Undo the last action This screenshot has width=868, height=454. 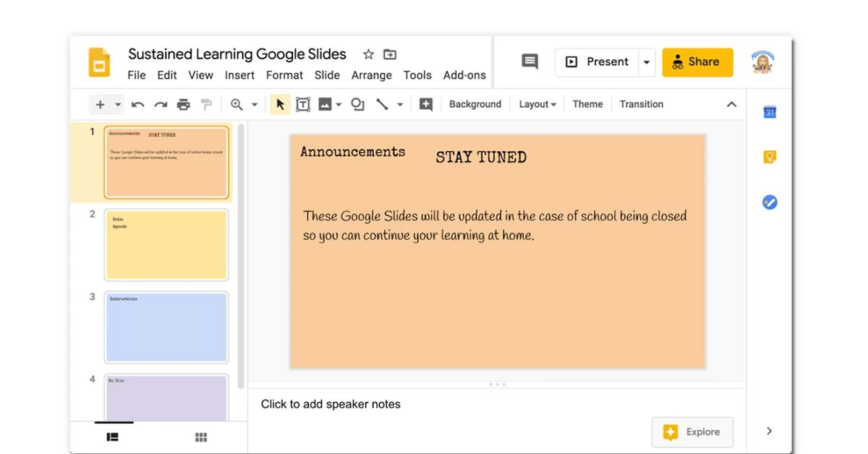coord(137,104)
